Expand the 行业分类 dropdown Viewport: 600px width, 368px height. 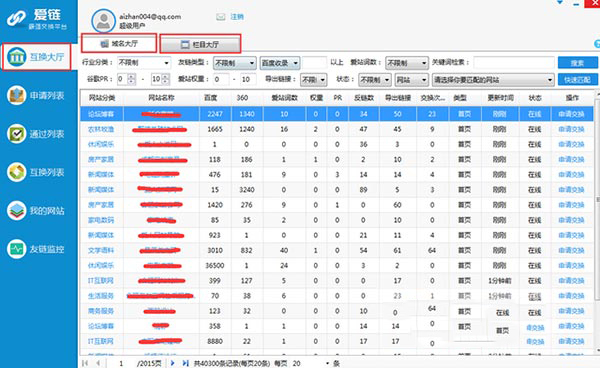[x=143, y=63]
